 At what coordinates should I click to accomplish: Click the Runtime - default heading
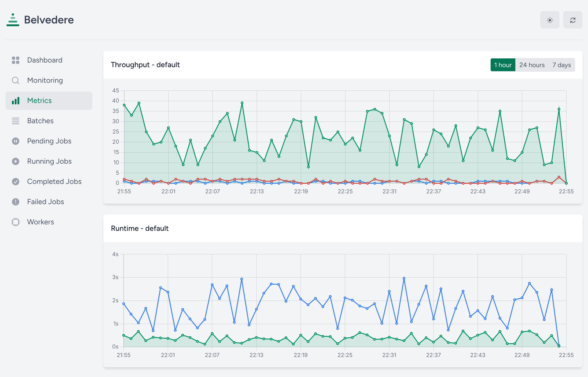140,228
